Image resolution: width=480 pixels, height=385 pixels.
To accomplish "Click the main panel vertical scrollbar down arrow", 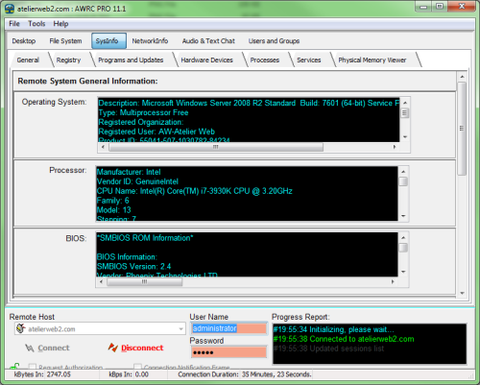I will click(x=462, y=293).
